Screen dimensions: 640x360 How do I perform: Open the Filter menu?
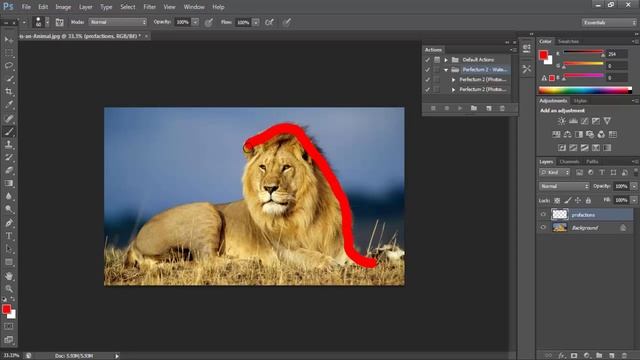(149, 7)
